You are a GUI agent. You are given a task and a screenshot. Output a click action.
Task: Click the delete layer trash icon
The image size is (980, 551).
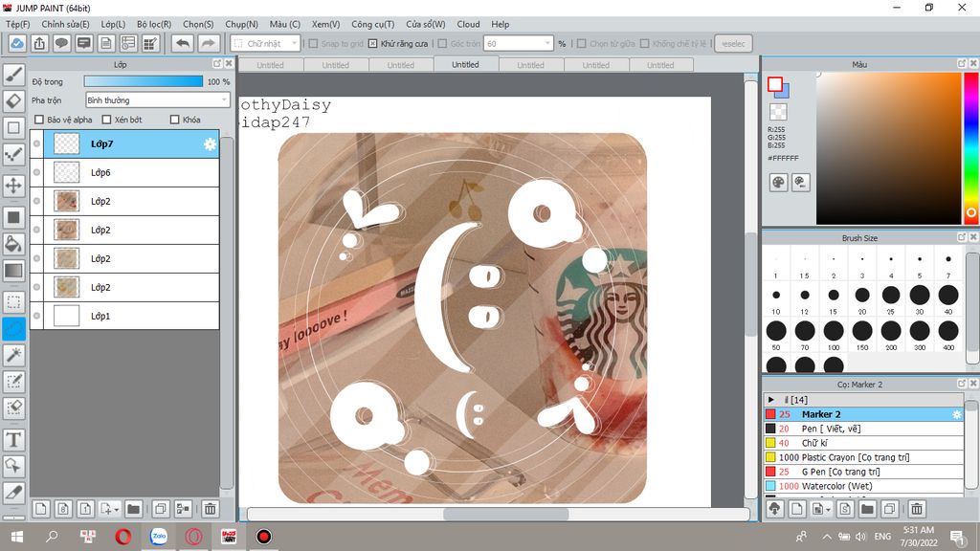pyautogui.click(x=210, y=509)
